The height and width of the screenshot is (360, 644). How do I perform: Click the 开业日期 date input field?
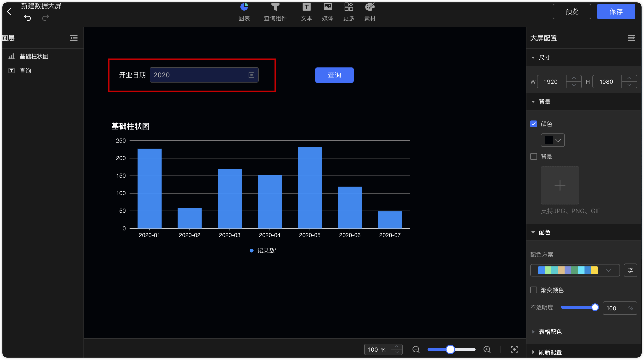tap(204, 75)
